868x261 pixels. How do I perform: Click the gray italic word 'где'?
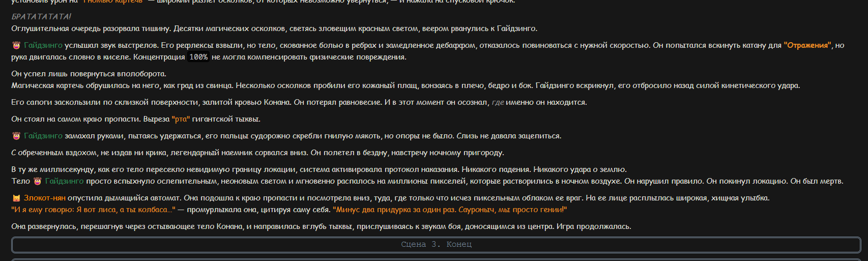point(498,103)
